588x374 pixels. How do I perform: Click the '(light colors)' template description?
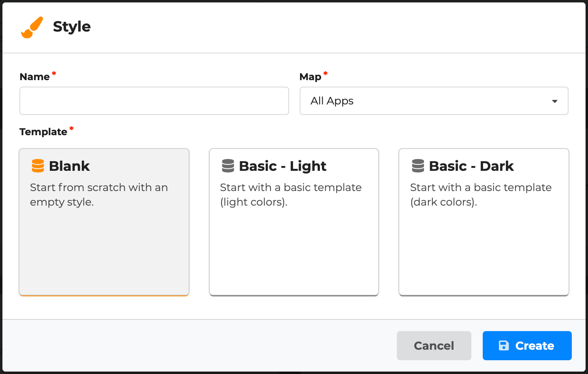(x=254, y=202)
